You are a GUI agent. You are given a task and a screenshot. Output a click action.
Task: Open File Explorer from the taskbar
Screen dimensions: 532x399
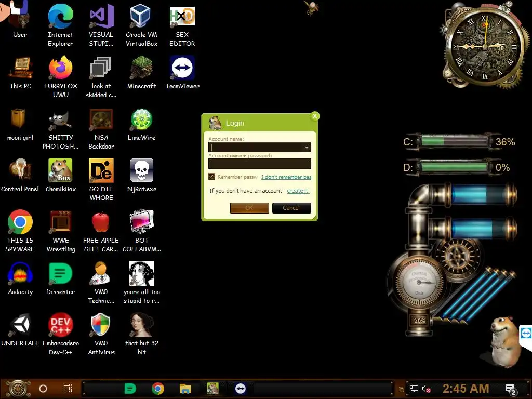coord(185,389)
